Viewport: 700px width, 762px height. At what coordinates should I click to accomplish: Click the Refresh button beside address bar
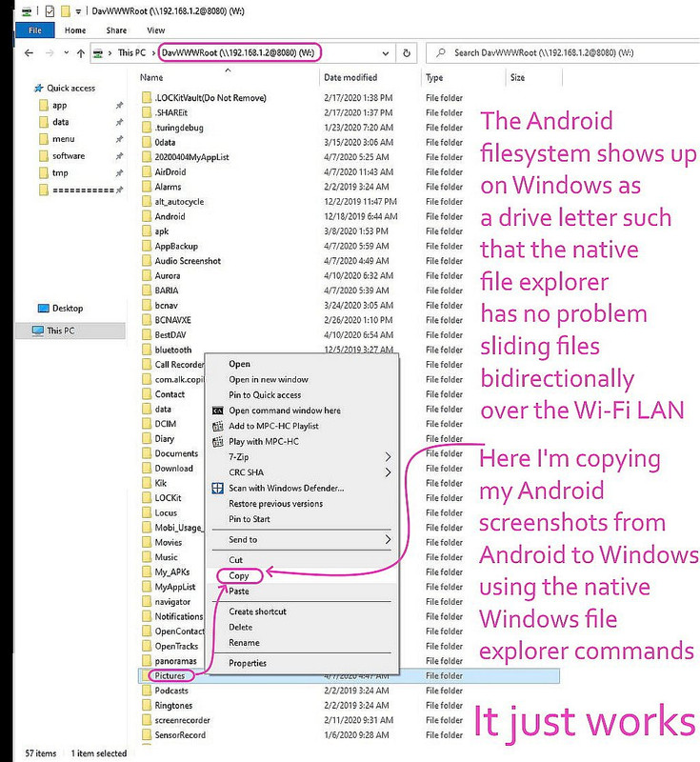click(x=407, y=53)
